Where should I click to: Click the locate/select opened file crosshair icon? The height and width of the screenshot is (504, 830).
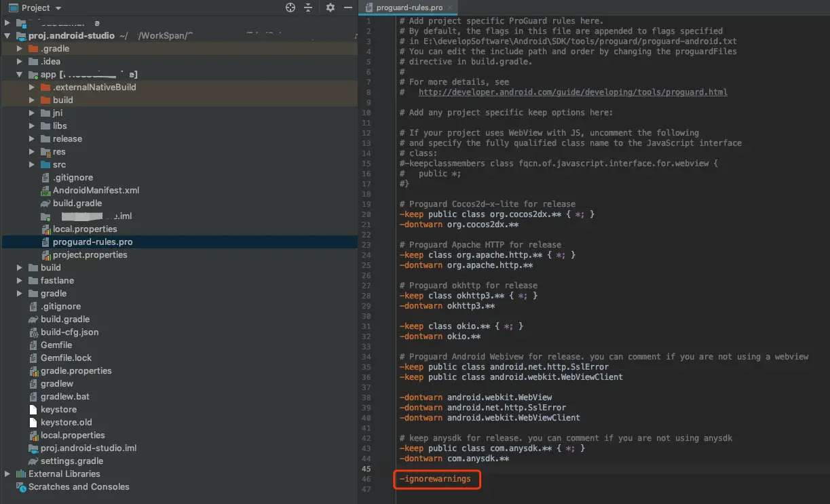(x=290, y=7)
